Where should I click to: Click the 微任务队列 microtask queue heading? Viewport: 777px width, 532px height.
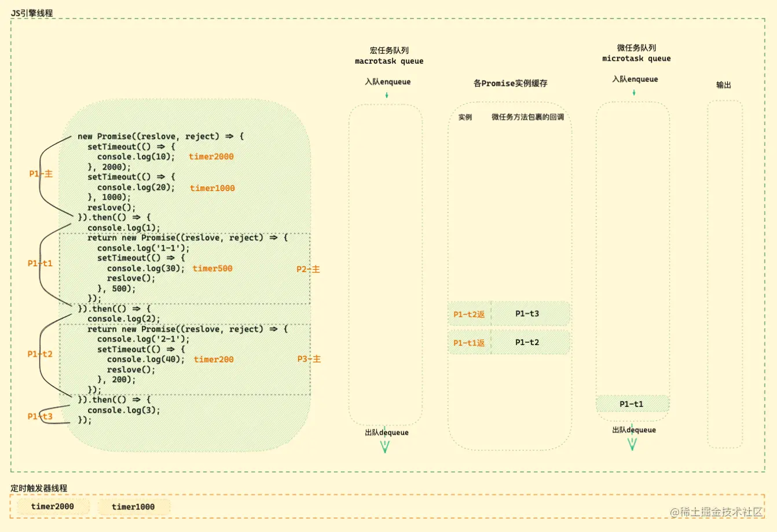coord(636,53)
